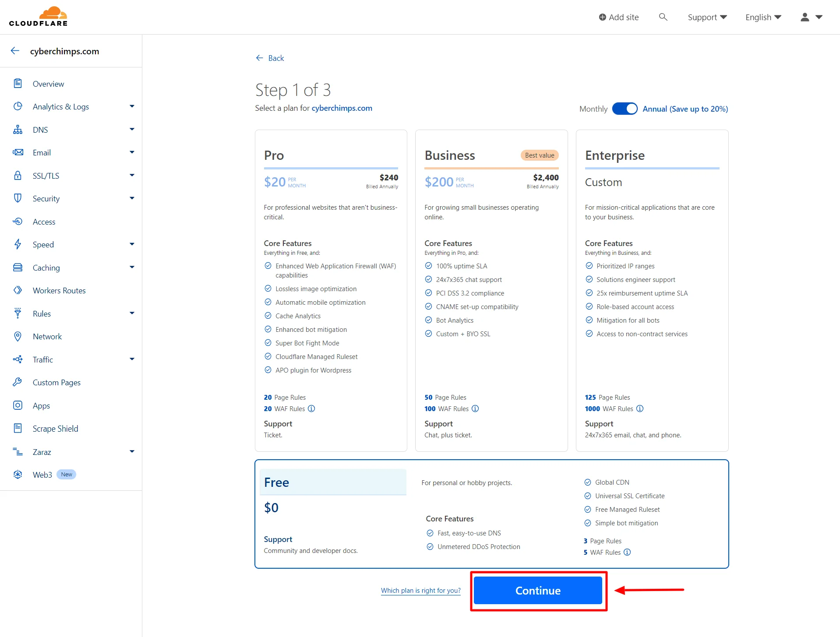Click the Speed lightning bolt icon
This screenshot has width=840, height=637.
18,244
